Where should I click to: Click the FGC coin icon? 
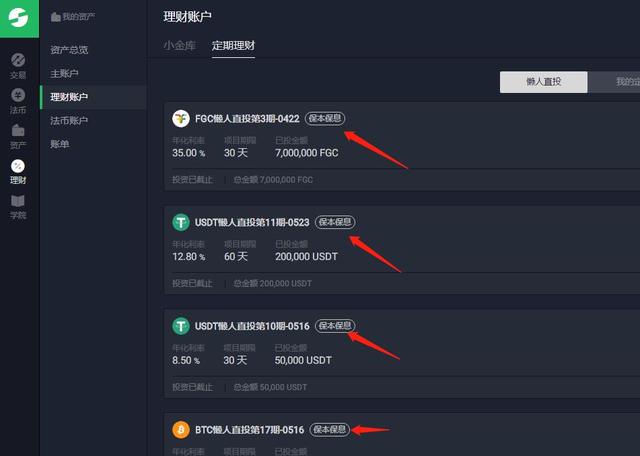pos(181,119)
